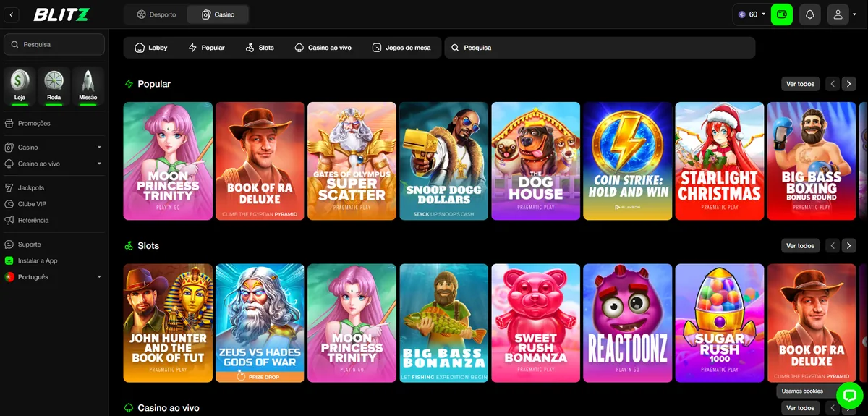Select the Lobby category tab
Image resolution: width=868 pixels, height=416 pixels.
151,48
